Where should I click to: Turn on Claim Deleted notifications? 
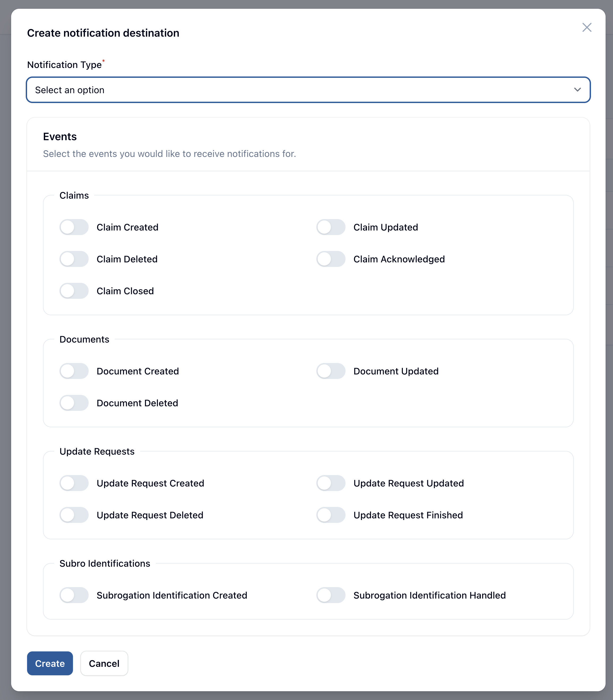pyautogui.click(x=74, y=259)
